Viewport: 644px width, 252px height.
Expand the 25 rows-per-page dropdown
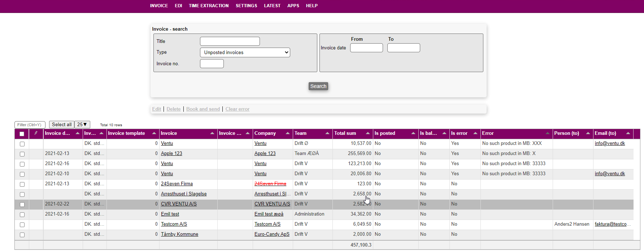point(82,125)
